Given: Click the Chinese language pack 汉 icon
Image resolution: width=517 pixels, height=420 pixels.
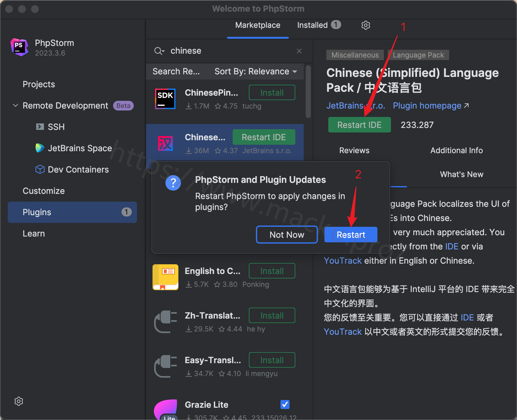Looking at the screenshot, I should [x=165, y=143].
